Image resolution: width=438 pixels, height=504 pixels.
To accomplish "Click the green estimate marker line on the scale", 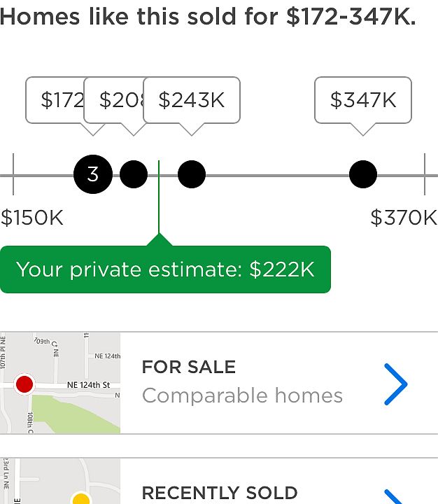I will (159, 203).
